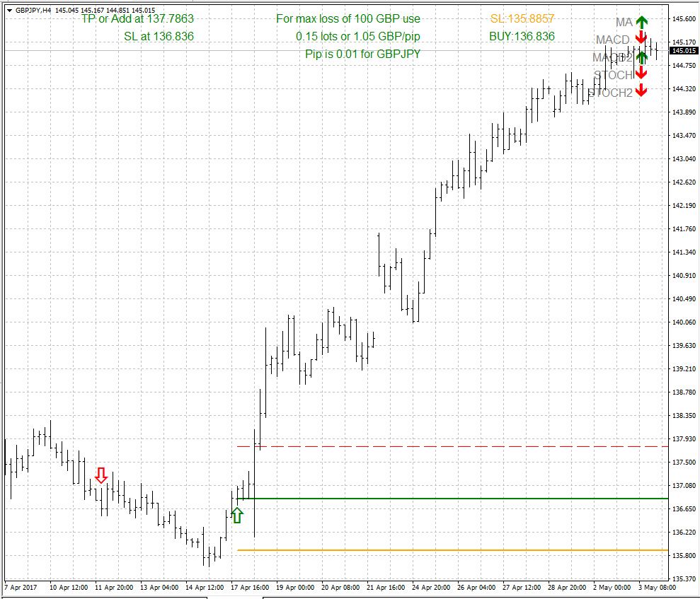Image resolution: width=700 pixels, height=599 pixels.
Task: Click the '17 Apr 16:00' time axis label
Action: [249, 587]
